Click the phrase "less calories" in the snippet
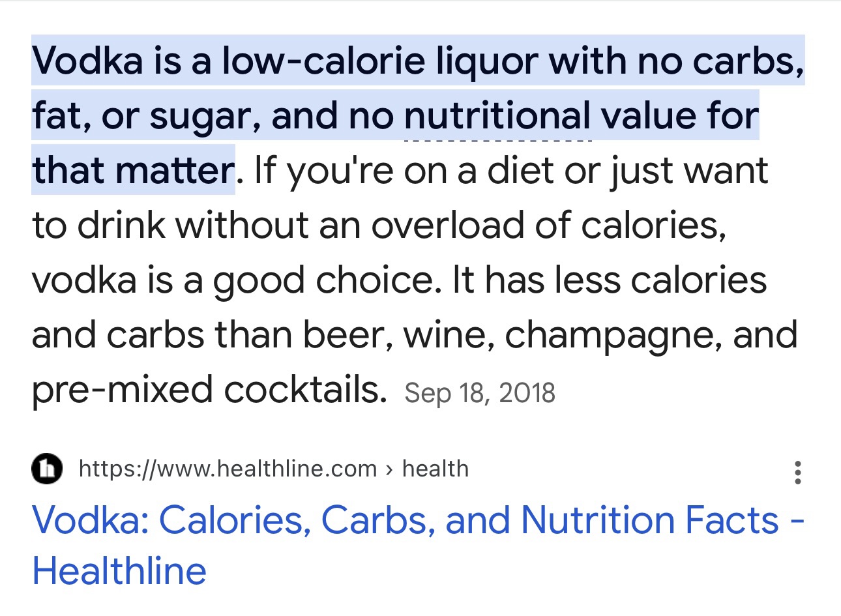The image size is (841, 616). click(x=660, y=280)
